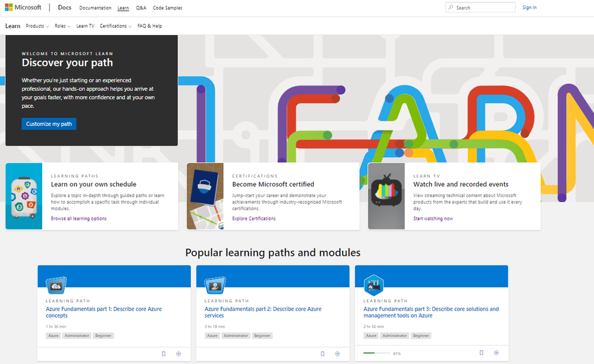Open Azure Fundamentals part 2 learning path
Viewport: 594px width, 364px height.
[263, 312]
